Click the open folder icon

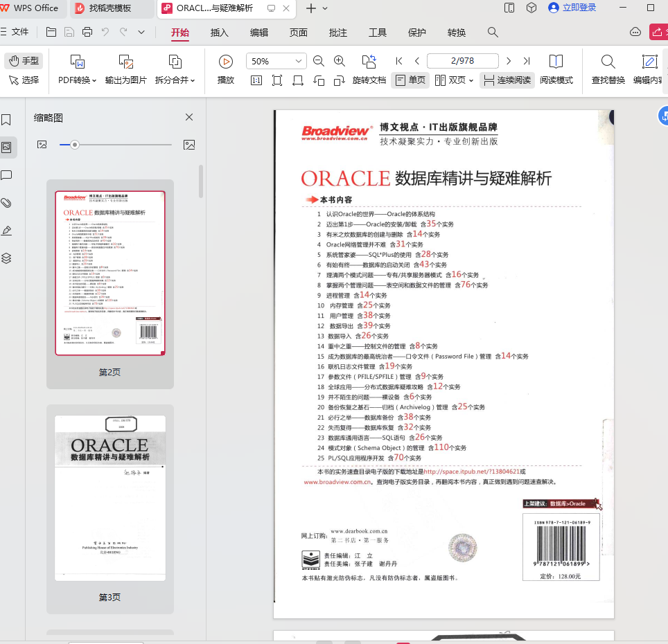51,32
